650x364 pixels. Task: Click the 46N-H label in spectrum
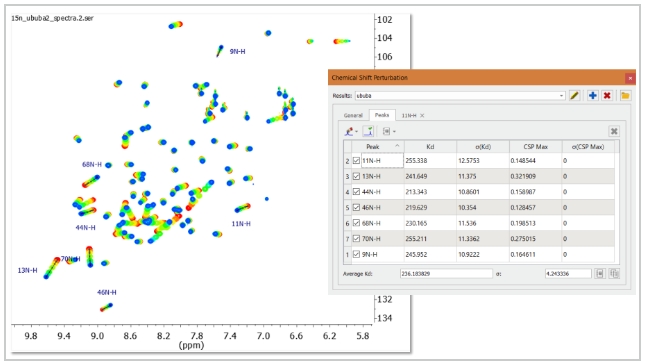coord(107,292)
